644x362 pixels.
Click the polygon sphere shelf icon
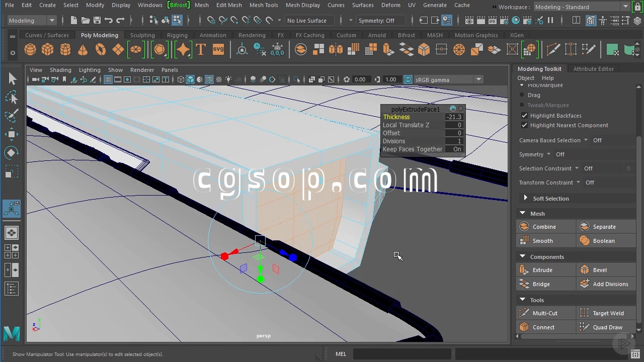(30, 50)
